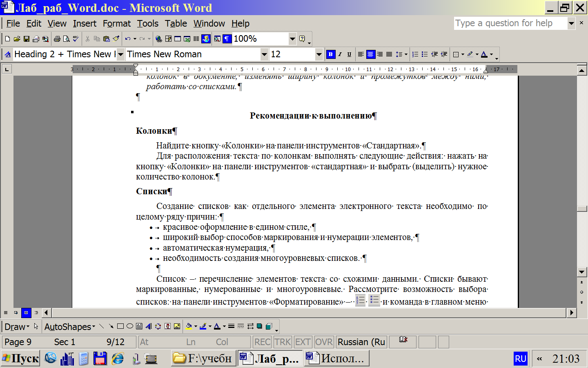
Task: Open the Draw menu on the Drawing toolbar
Action: (x=17, y=327)
